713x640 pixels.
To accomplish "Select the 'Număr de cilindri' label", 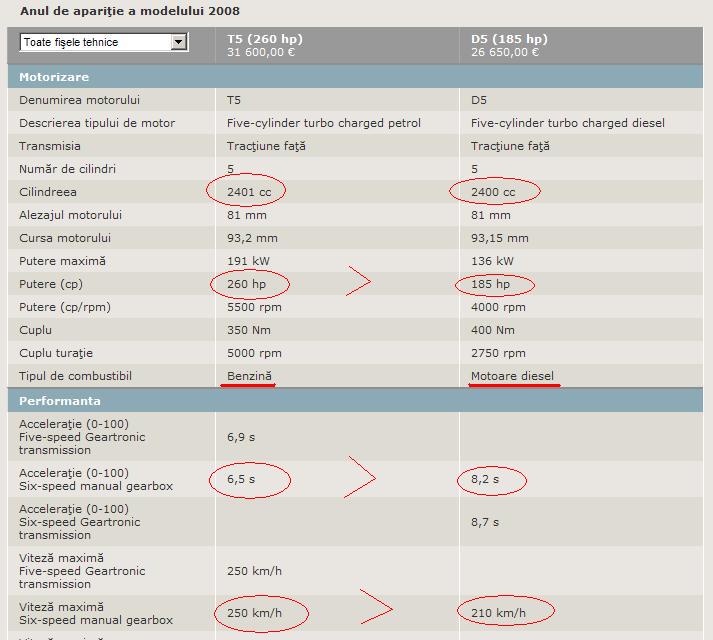I will point(67,169).
